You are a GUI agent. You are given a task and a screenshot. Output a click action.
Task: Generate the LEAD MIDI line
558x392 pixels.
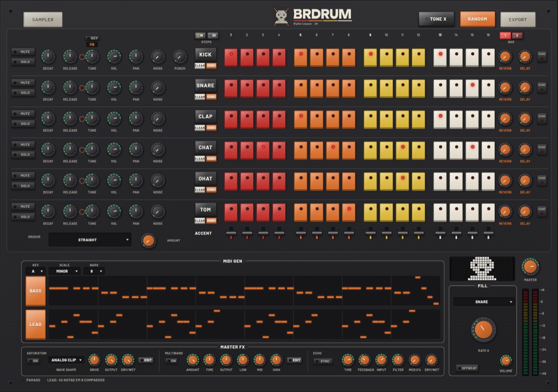tap(35, 324)
